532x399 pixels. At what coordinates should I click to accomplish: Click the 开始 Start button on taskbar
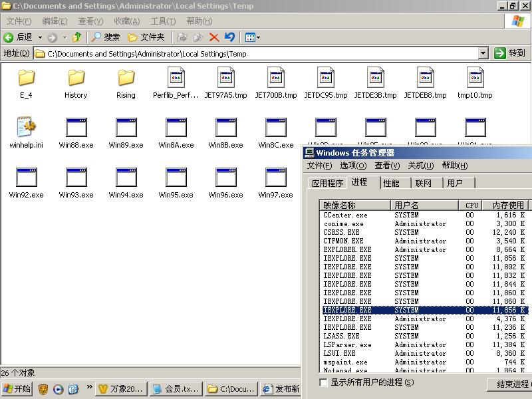(17, 389)
